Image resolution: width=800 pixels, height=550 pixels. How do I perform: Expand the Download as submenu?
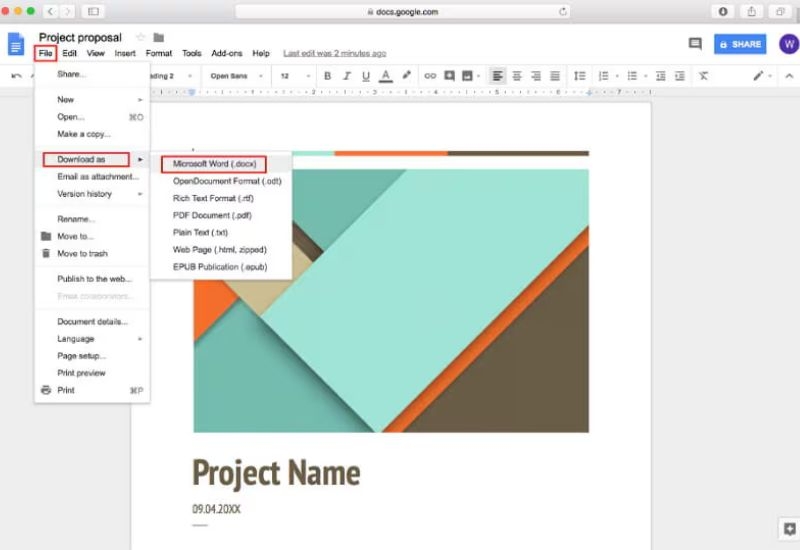coord(92,160)
